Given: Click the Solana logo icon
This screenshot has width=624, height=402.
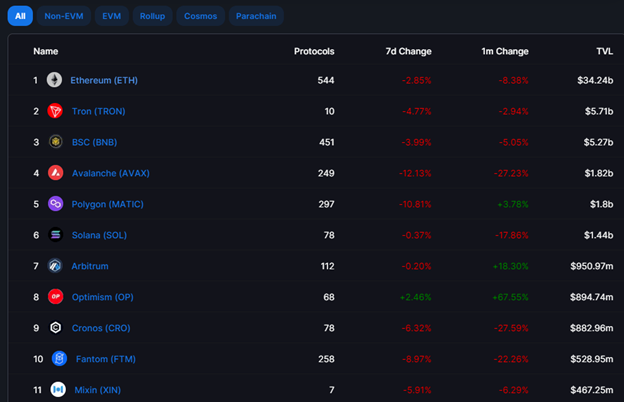Looking at the screenshot, I should tap(56, 235).
